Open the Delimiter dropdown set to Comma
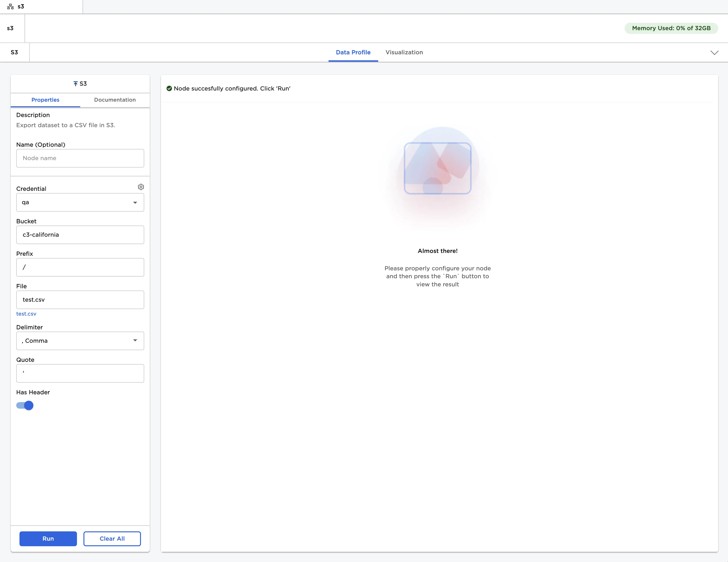 point(80,341)
